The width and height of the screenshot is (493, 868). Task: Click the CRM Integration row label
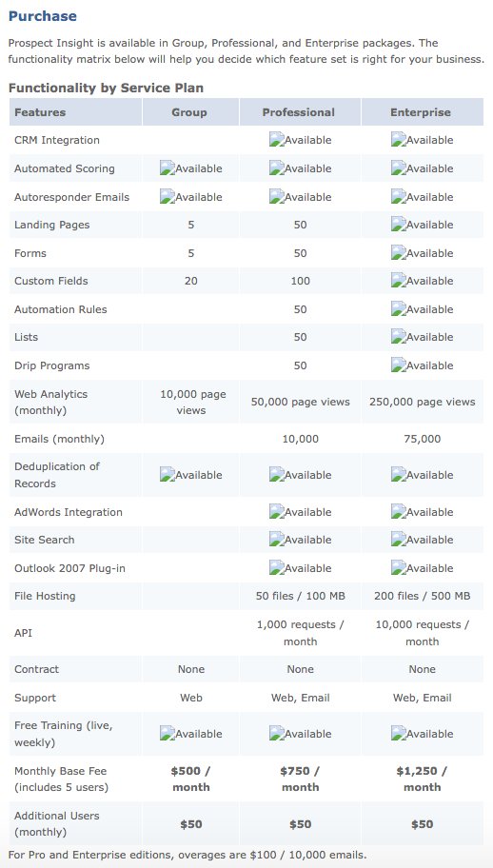click(x=57, y=140)
